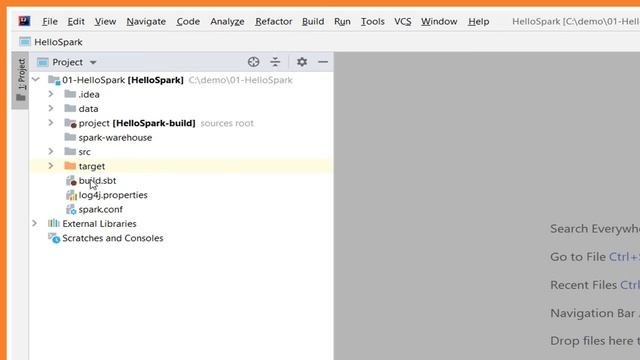
Task: Open the Refactor menu
Action: (273, 21)
